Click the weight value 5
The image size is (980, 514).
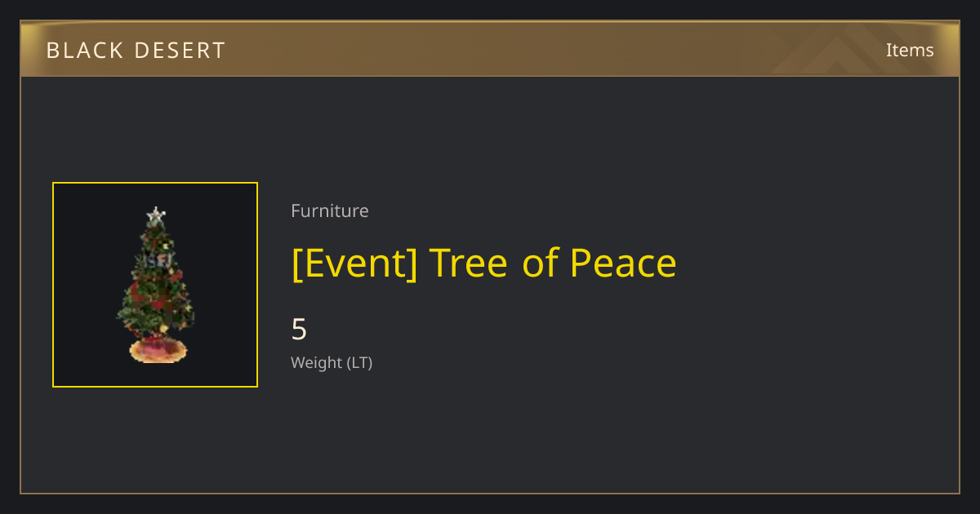(299, 330)
